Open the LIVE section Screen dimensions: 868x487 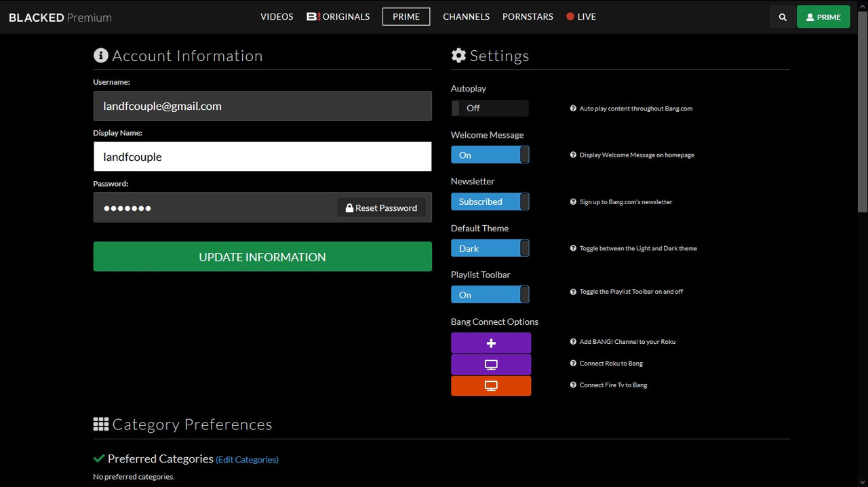[581, 17]
